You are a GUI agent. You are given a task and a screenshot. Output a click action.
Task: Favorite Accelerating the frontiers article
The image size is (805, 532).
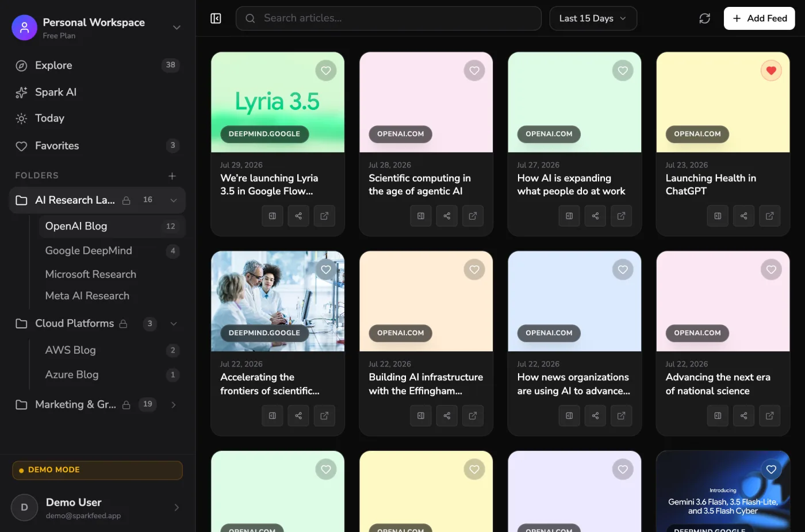(x=326, y=270)
